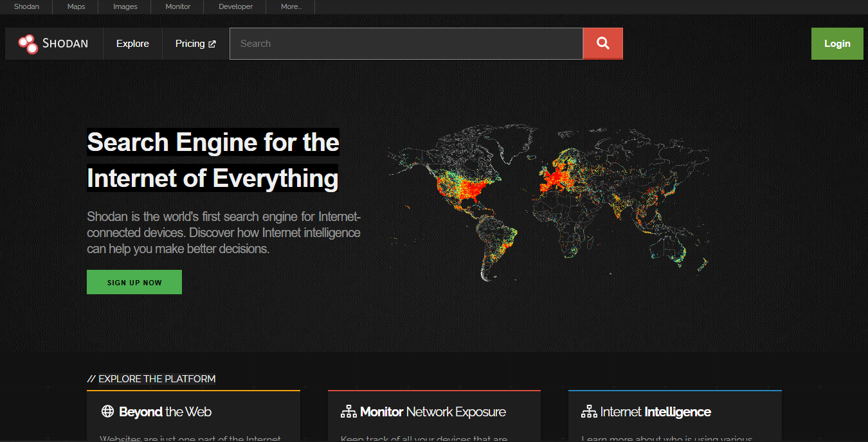Switch to Images in the top bar
The height and width of the screenshot is (442, 868).
click(125, 7)
